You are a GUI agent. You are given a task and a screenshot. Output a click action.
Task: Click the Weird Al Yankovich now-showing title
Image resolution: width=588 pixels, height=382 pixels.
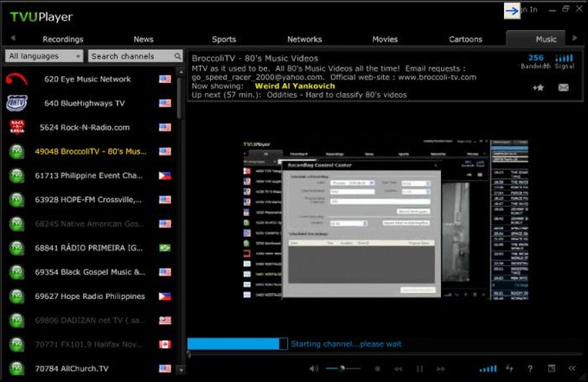pyautogui.click(x=295, y=86)
